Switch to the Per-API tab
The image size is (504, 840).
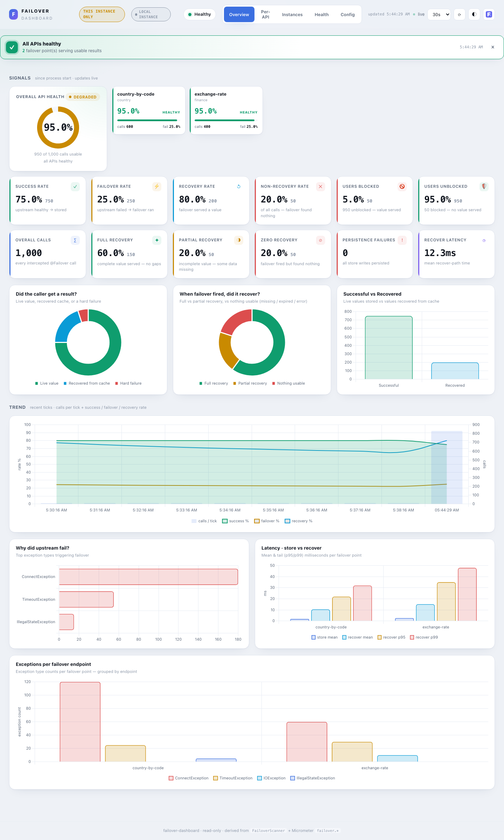[266, 14]
